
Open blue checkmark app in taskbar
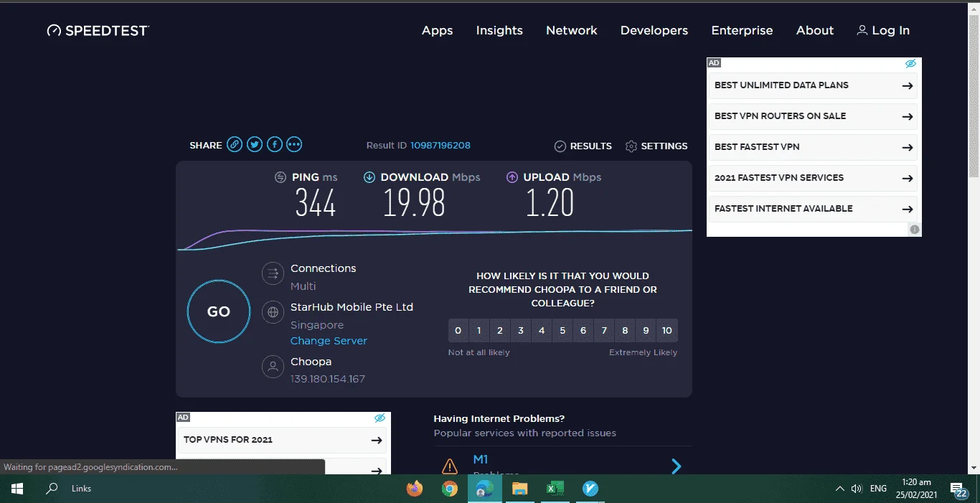pos(590,489)
